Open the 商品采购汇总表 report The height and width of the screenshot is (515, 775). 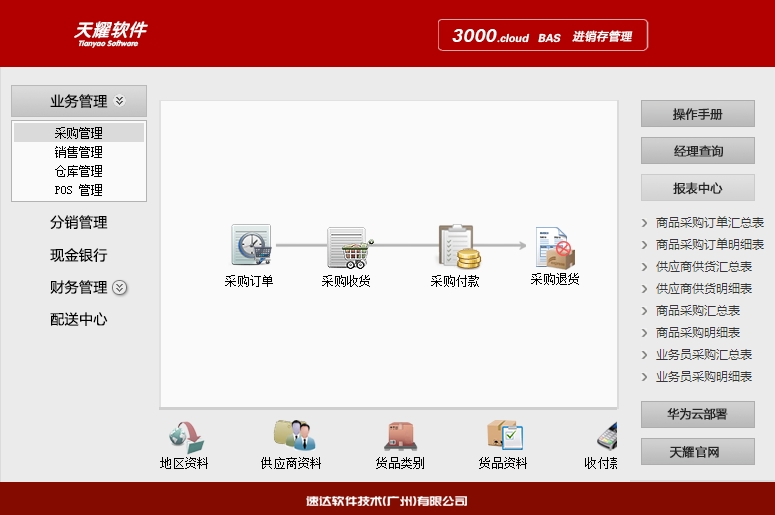[x=698, y=311]
